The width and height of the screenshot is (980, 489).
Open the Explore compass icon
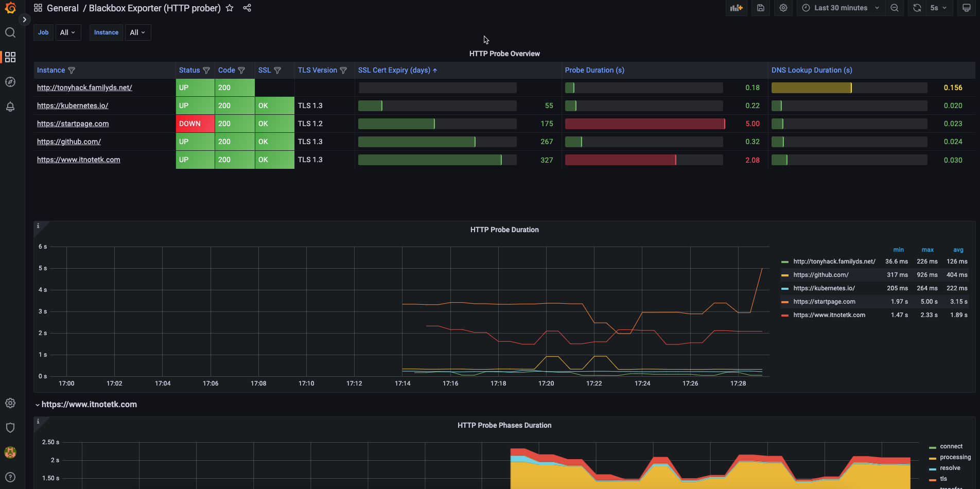pos(10,82)
